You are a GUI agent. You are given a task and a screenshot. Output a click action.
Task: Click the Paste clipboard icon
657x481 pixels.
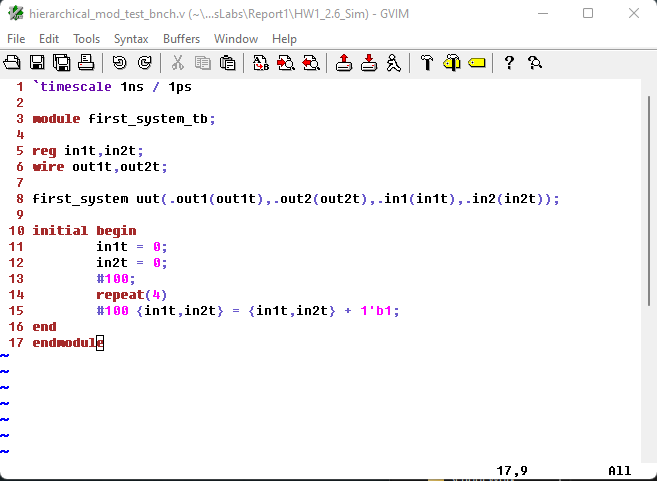(x=227, y=63)
